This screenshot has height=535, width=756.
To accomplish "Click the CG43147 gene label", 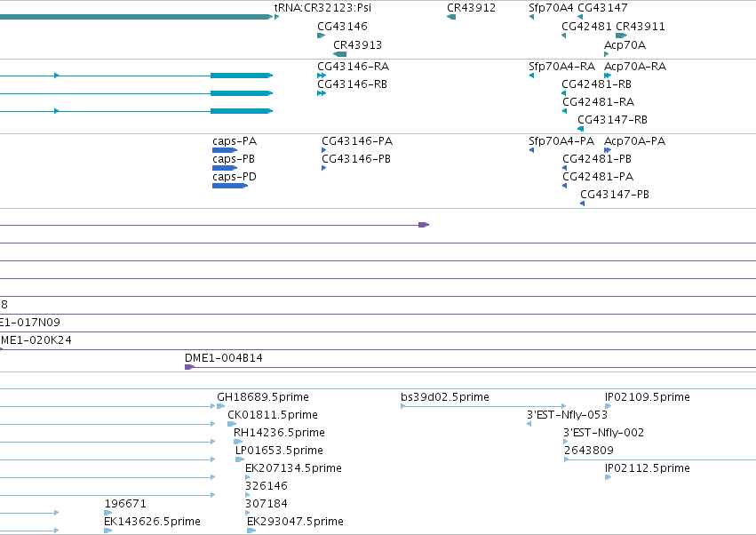I will 602,8.
